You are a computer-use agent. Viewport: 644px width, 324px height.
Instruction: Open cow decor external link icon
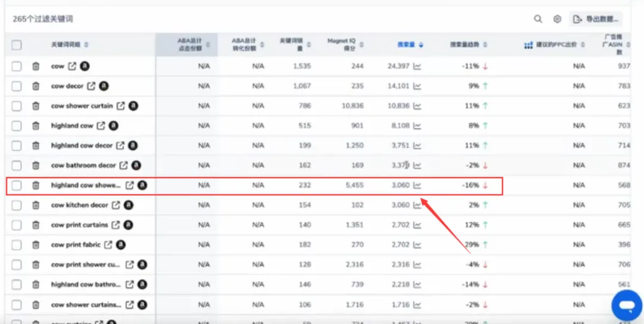[91, 86]
